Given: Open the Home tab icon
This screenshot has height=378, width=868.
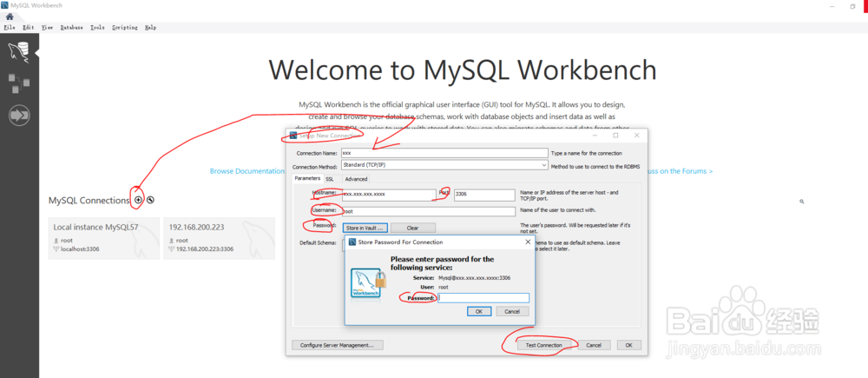Looking at the screenshot, I should pyautogui.click(x=10, y=17).
